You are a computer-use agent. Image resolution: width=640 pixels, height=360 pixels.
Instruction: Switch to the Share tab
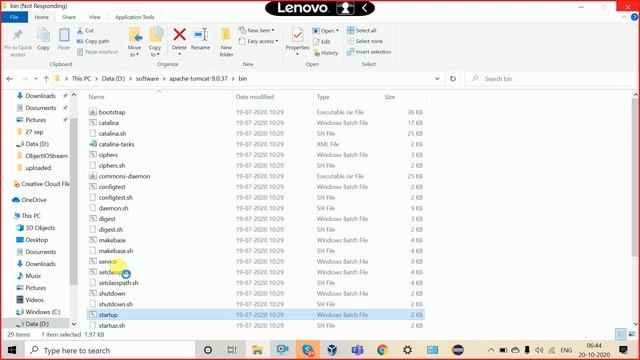[69, 17]
